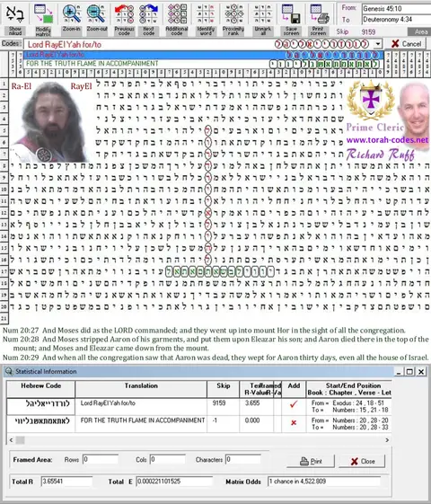Click the Framed Area Rows field
This screenshot has width=431, height=504.
(101, 459)
